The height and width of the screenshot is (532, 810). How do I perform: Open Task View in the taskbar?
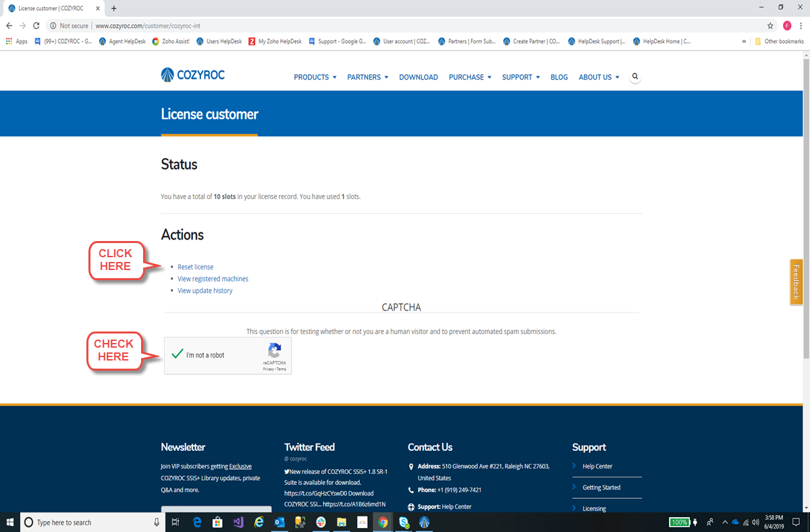(175, 522)
